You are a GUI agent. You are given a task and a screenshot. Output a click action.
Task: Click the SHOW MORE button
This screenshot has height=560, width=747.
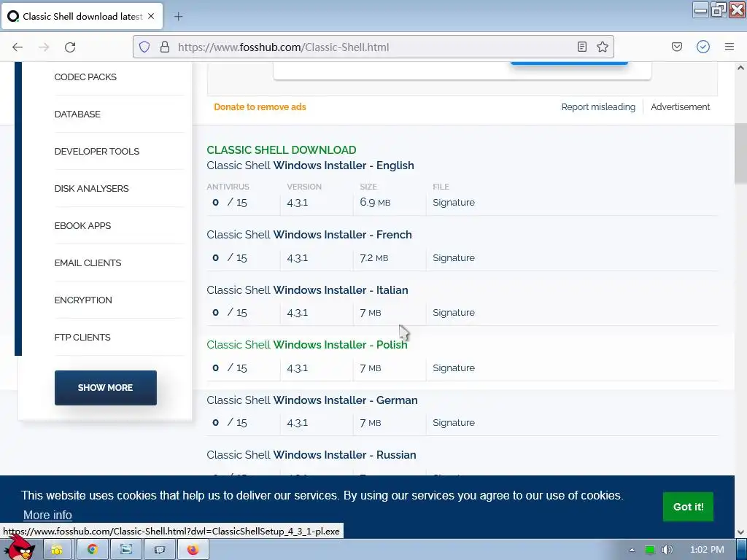pyautogui.click(x=105, y=388)
